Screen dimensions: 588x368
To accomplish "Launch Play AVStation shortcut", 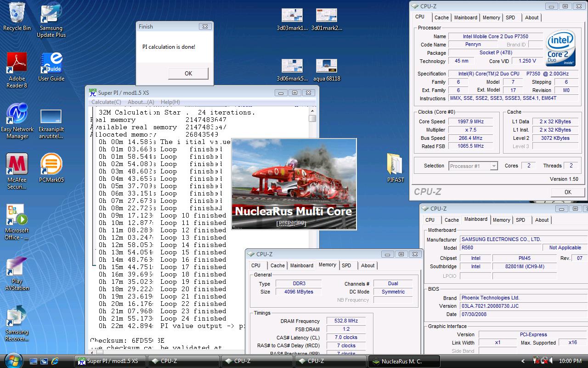I will [17, 273].
